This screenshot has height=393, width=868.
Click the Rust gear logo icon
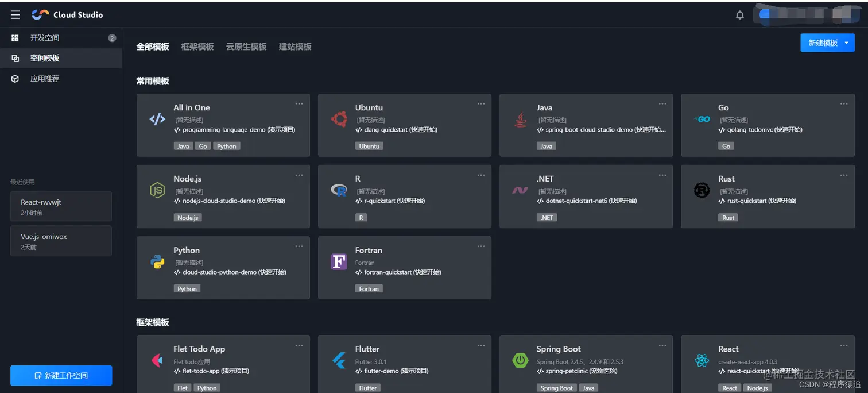(x=702, y=190)
